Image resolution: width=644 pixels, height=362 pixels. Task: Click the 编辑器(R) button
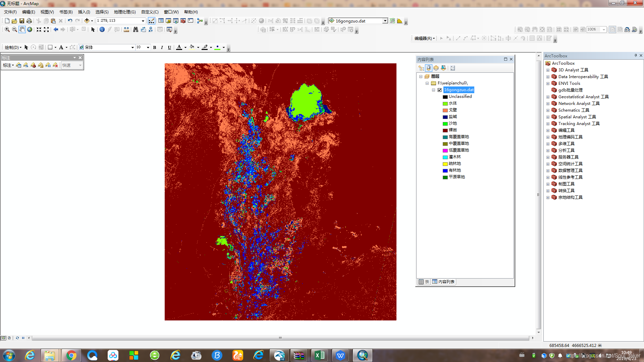pos(424,39)
